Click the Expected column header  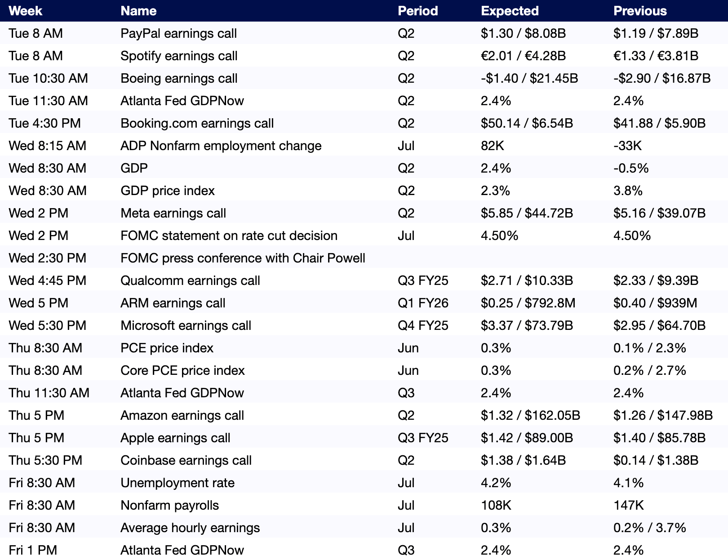coord(510,11)
